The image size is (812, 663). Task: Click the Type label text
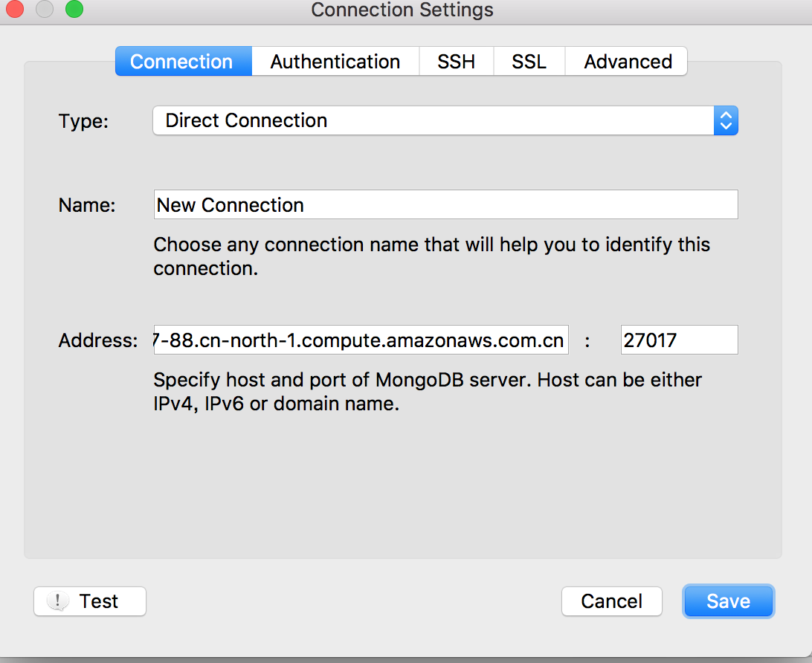coord(83,121)
